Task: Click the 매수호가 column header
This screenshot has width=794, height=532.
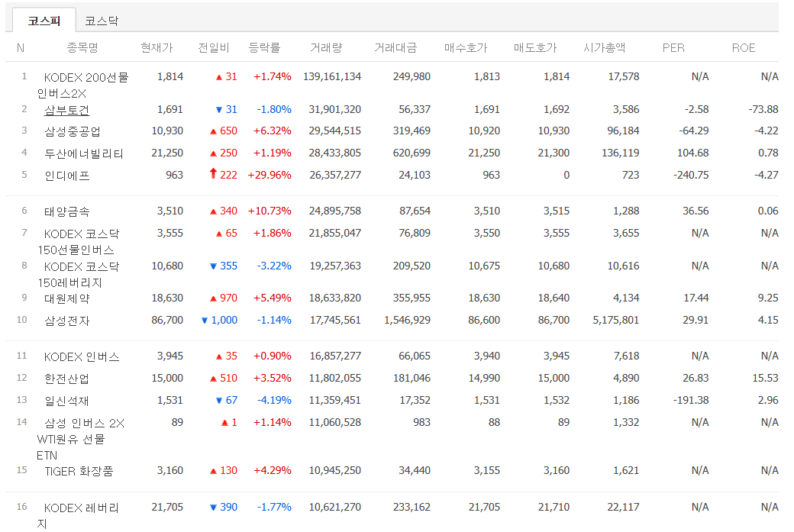Action: coord(466,47)
